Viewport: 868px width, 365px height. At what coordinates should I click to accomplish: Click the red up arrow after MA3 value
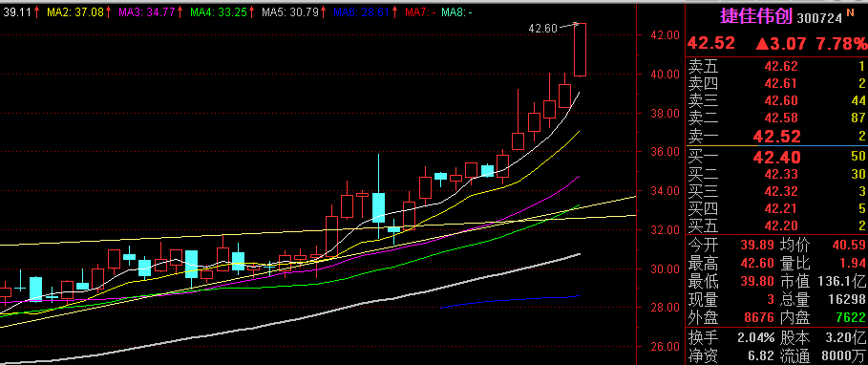[179, 11]
